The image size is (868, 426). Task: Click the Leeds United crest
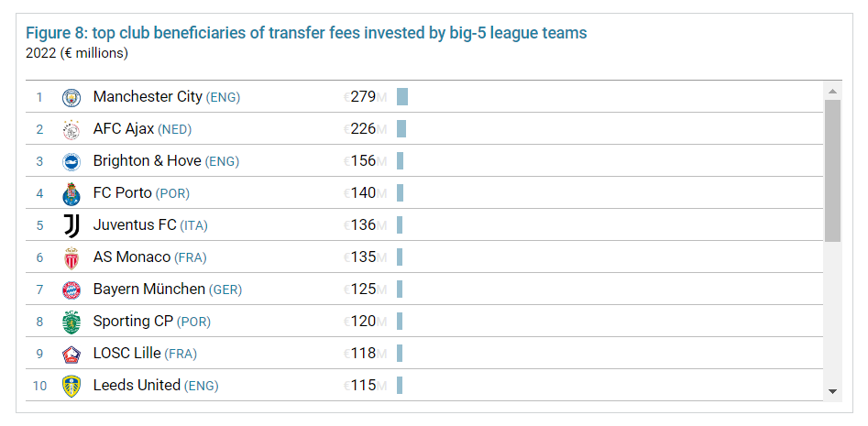point(71,387)
